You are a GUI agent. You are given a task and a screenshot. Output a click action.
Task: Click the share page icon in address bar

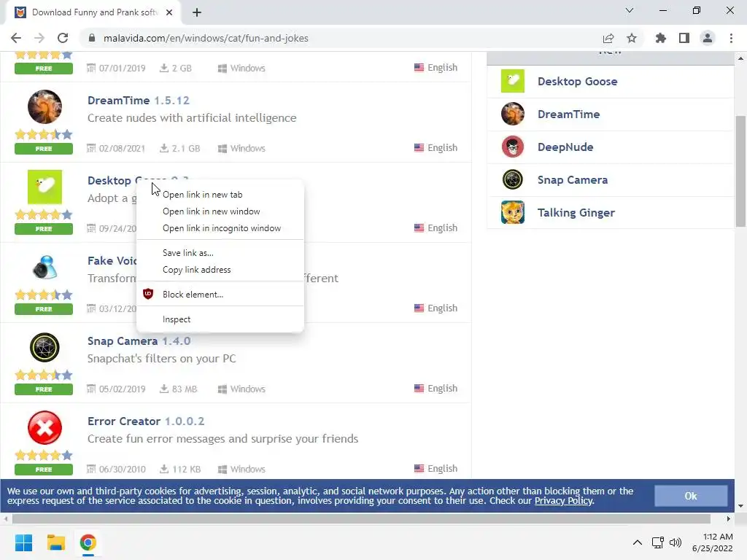point(608,38)
